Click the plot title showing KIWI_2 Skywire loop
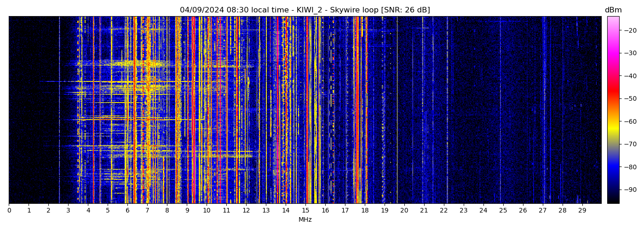Screen dimensions: 644x230 tap(305, 10)
